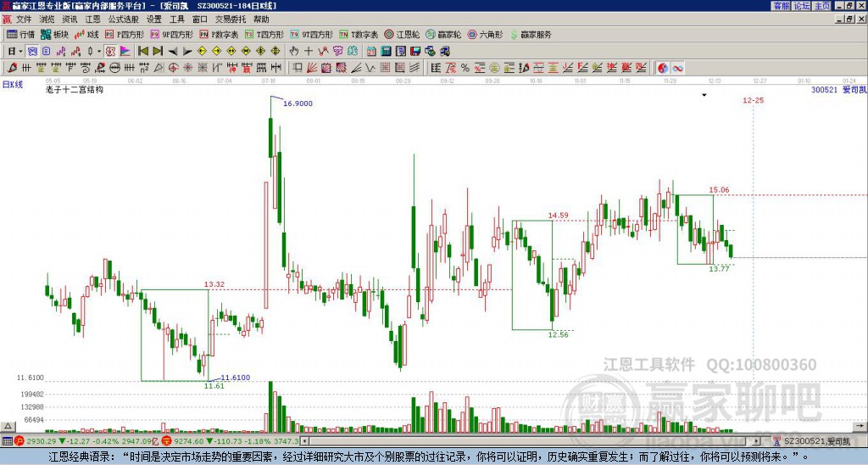The height and width of the screenshot is (465, 868).
Task: Expand the candlestick style dropdown arrow
Action: 99,52
